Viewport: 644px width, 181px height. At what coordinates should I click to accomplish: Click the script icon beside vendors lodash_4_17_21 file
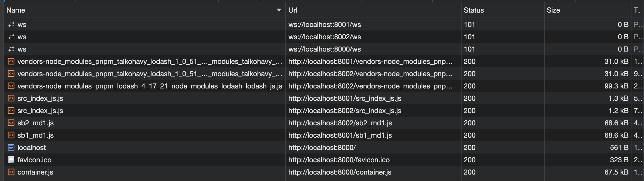[x=11, y=86]
